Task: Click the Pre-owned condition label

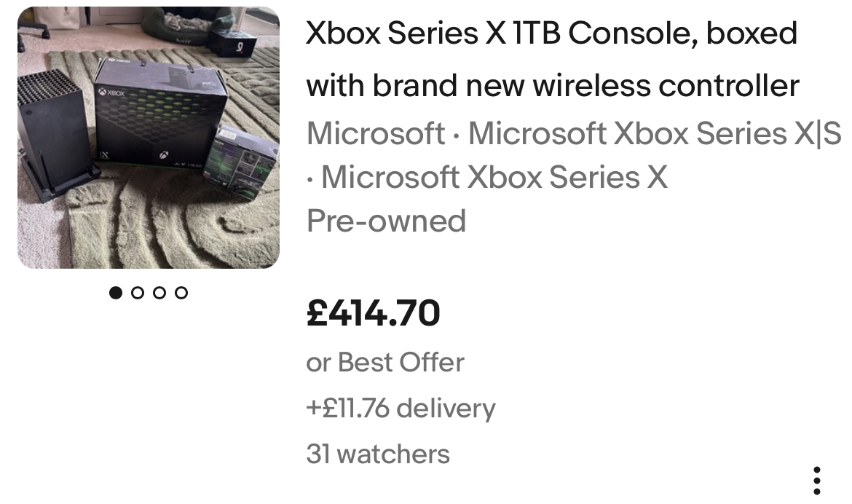Action: click(x=387, y=221)
